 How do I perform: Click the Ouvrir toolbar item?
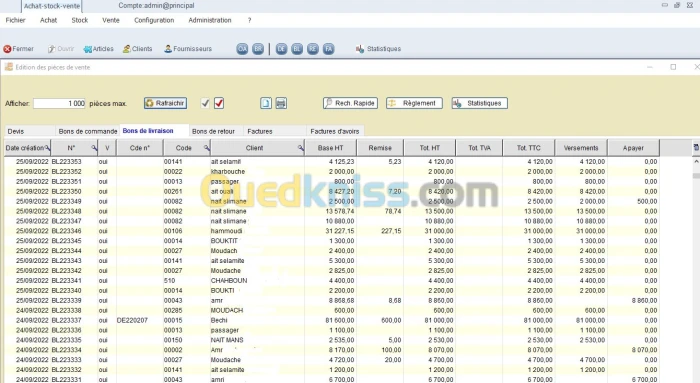61,49
